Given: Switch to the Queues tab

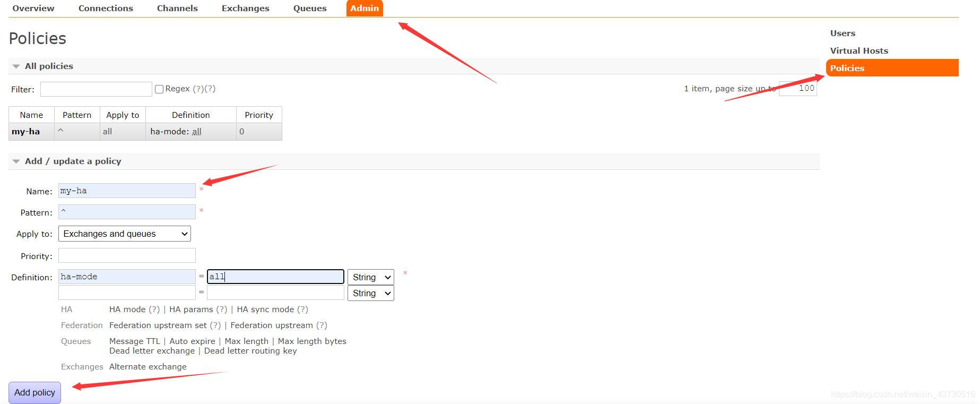Looking at the screenshot, I should coord(310,8).
